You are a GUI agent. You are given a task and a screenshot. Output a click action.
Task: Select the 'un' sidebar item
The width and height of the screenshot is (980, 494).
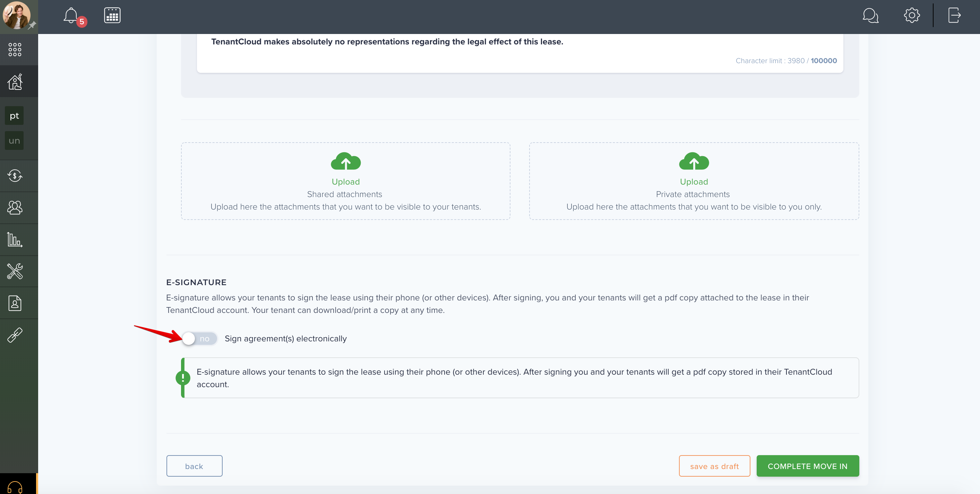tap(15, 141)
